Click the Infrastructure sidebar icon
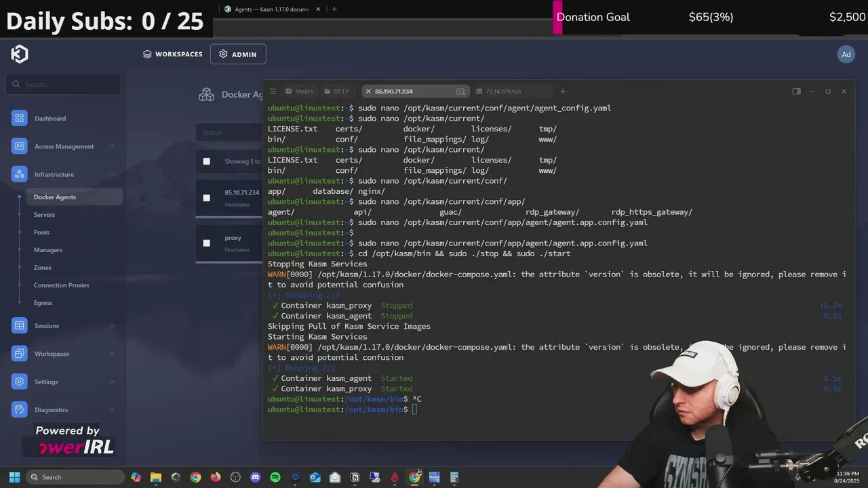The width and height of the screenshot is (868, 488). pos(19,174)
